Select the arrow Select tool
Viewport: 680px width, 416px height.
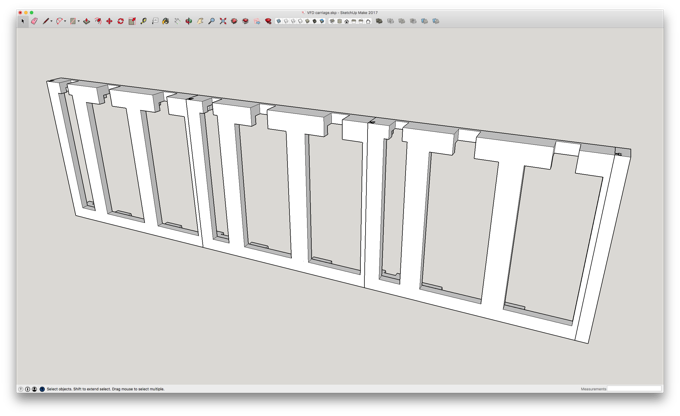[23, 21]
